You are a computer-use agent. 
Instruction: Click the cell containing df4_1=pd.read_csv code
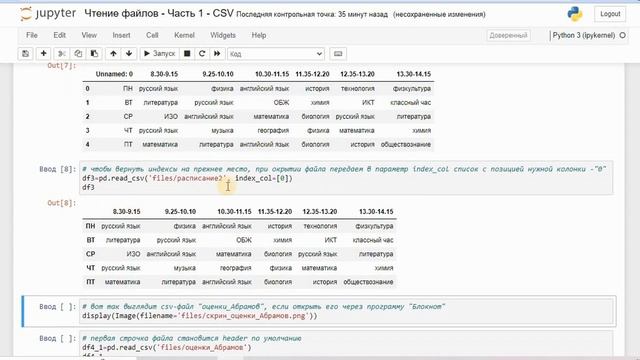pyautogui.click(x=346, y=345)
